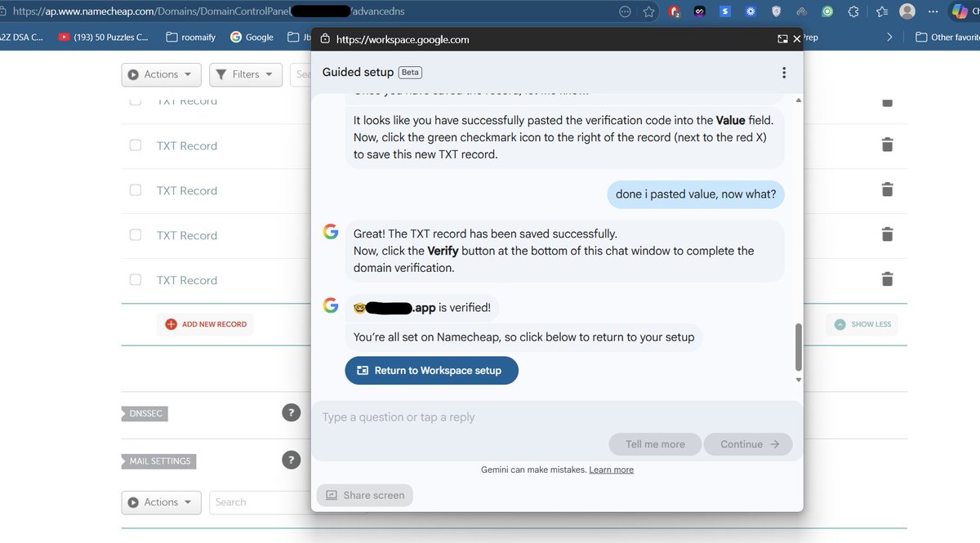This screenshot has width=980, height=543.
Task: Expand bookmarks bar overflow chevron
Action: coord(889,37)
